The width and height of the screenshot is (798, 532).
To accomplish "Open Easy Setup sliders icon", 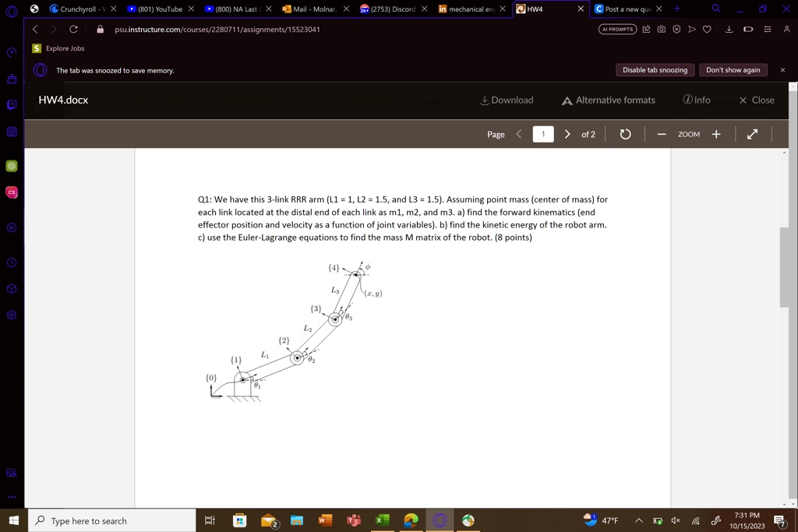I will point(769,29).
